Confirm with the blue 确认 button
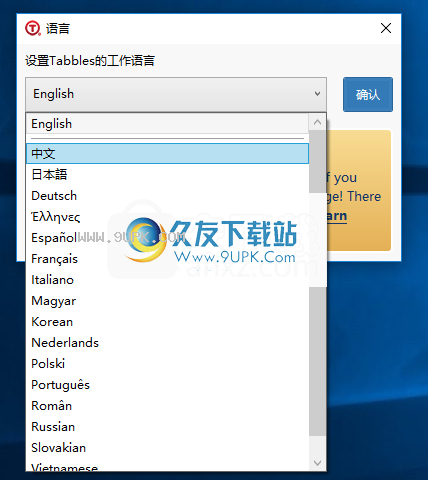 [x=368, y=95]
